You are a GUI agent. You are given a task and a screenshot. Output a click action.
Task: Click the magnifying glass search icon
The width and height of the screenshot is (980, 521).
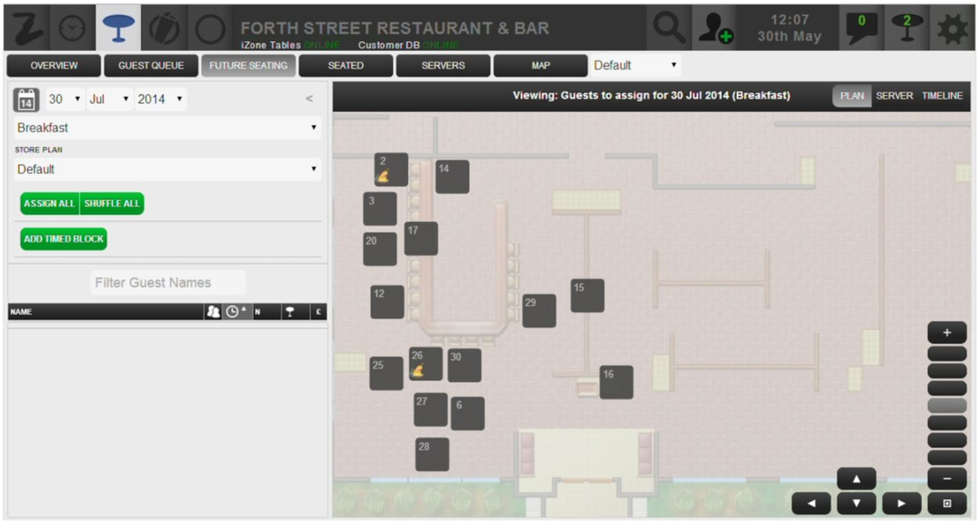pyautogui.click(x=668, y=28)
